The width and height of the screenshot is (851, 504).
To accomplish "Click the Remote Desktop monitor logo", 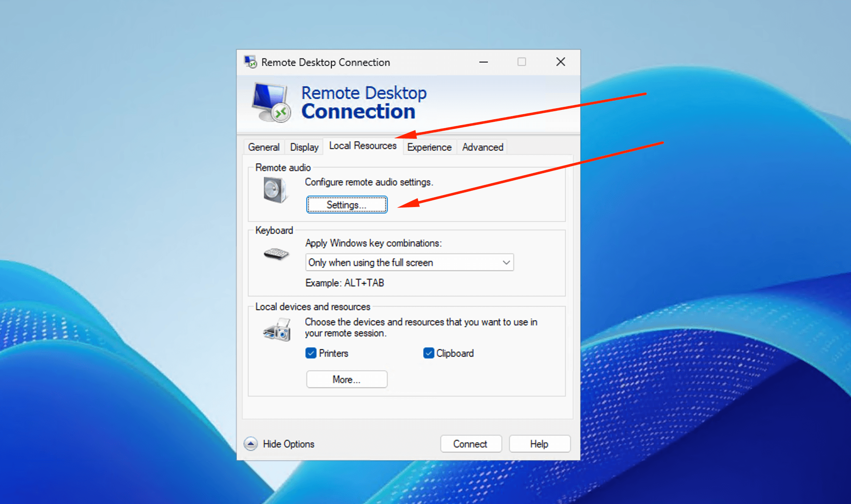I will (x=272, y=102).
